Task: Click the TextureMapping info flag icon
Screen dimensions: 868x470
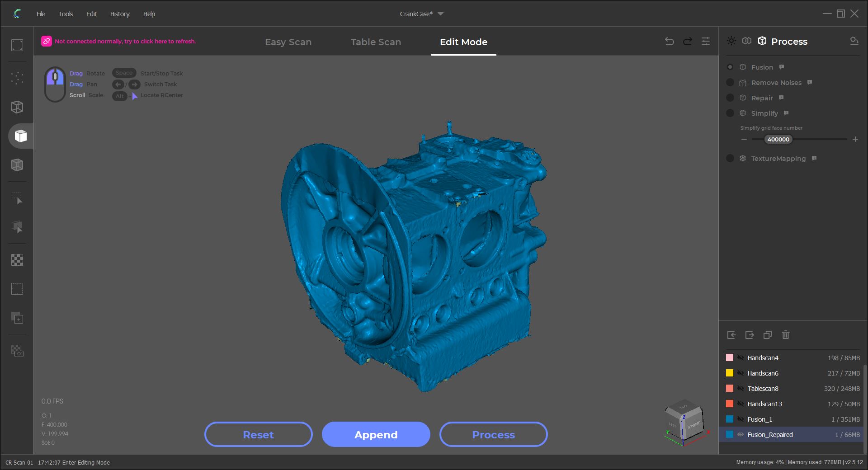Action: (814, 158)
